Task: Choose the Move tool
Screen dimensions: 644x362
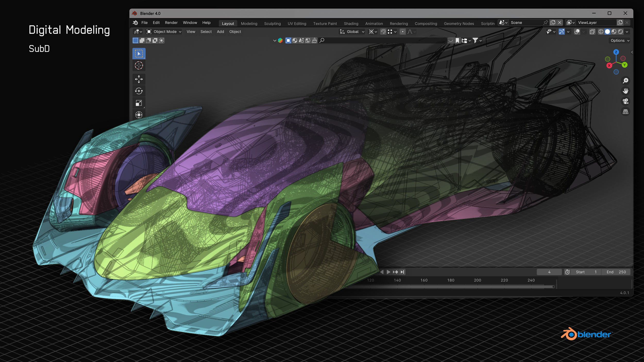Action: (139, 79)
